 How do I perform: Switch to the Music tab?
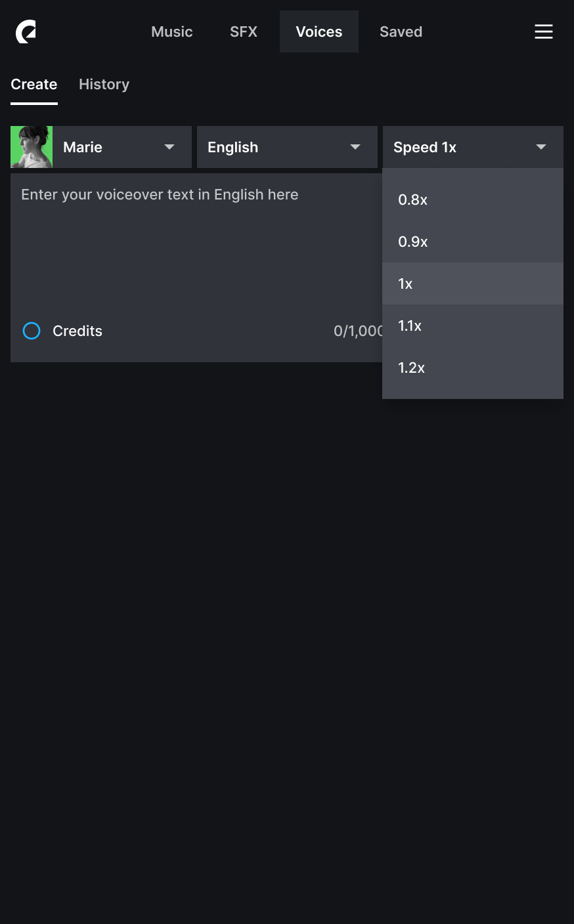172,31
